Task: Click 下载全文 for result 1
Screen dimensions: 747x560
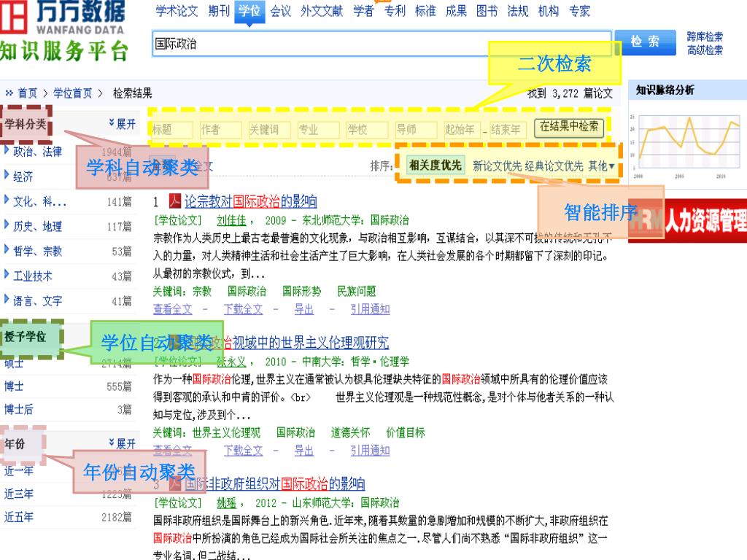Action: pos(243,309)
